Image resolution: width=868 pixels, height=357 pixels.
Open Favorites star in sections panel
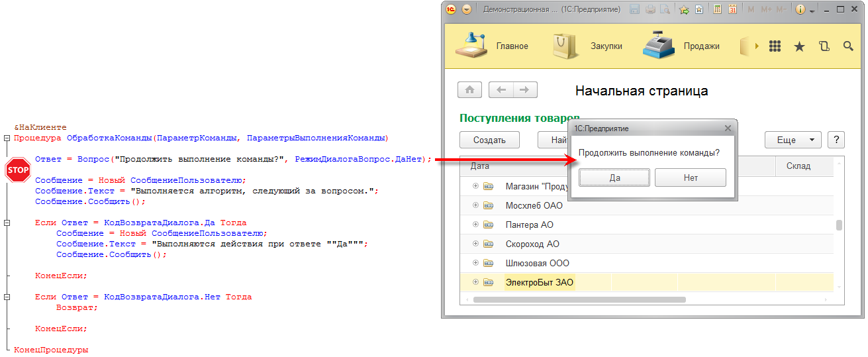[x=799, y=46]
